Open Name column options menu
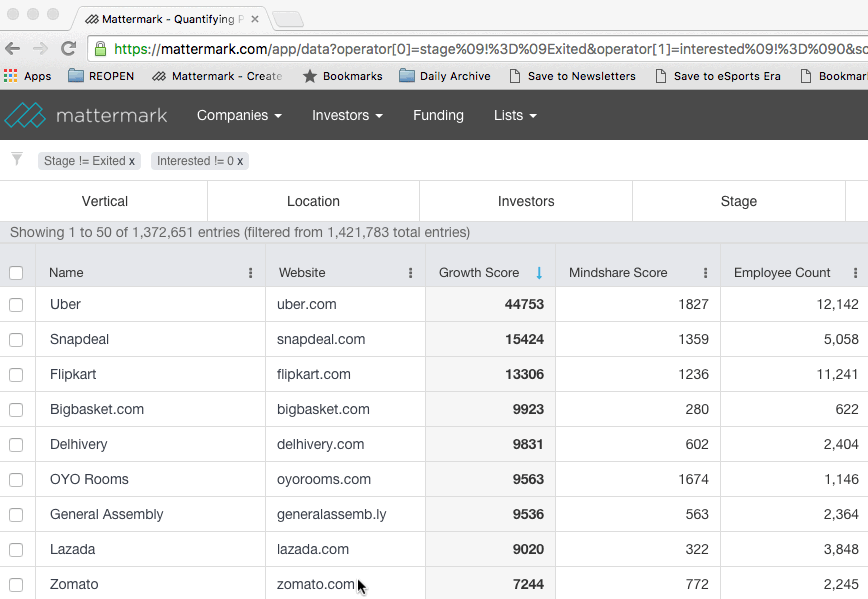 coord(251,272)
